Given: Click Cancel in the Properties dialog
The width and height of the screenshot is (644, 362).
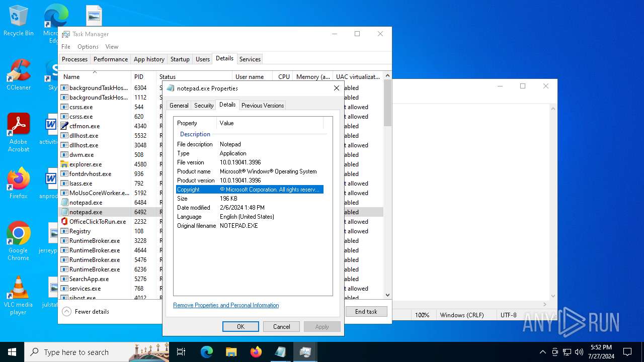Looking at the screenshot, I should tap(281, 327).
